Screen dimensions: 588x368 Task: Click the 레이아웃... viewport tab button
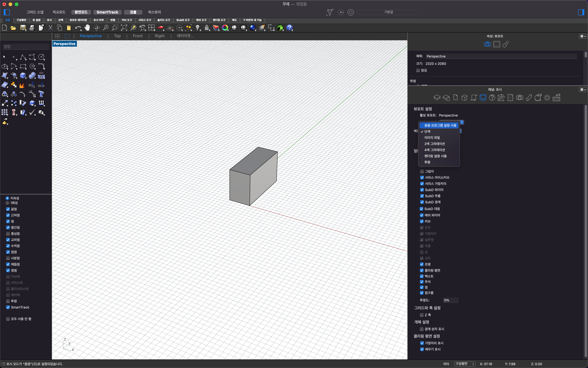pyautogui.click(x=185, y=36)
